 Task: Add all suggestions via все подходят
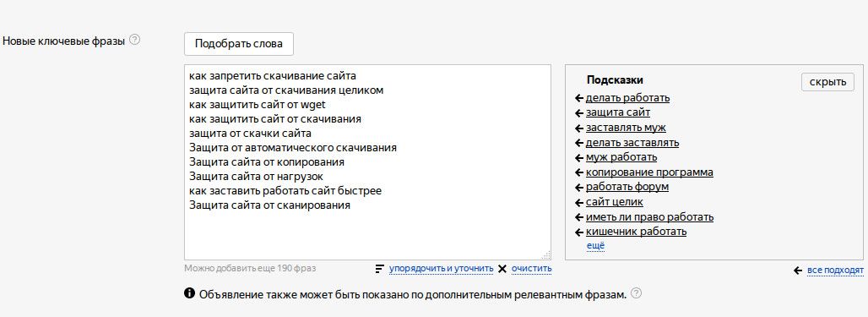pyautogui.click(x=835, y=271)
